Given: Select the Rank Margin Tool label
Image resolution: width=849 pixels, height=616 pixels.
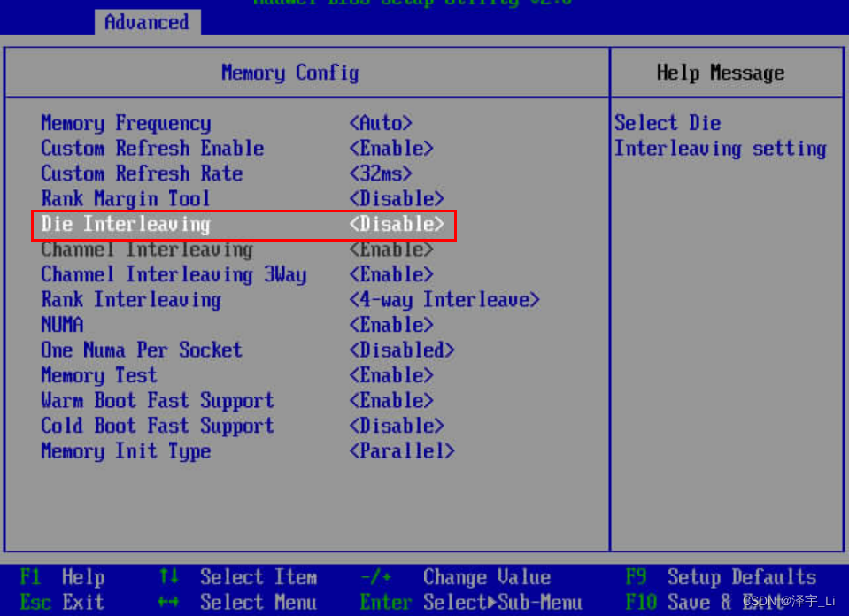Looking at the screenshot, I should pos(126,198).
